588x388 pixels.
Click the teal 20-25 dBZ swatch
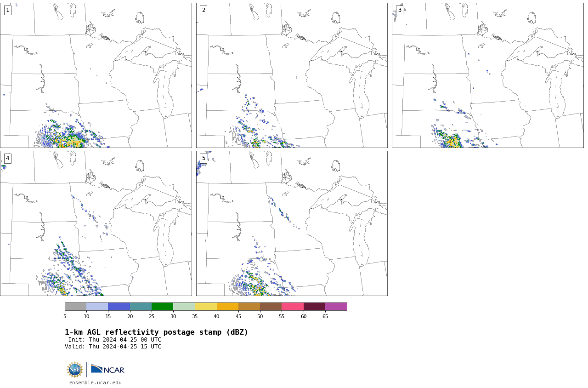[x=141, y=307]
